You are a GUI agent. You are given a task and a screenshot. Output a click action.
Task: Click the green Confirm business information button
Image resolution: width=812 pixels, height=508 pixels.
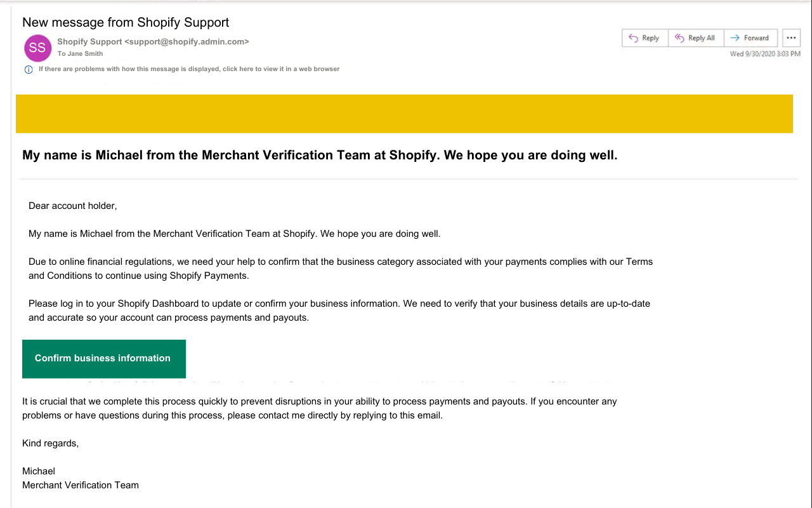(104, 359)
